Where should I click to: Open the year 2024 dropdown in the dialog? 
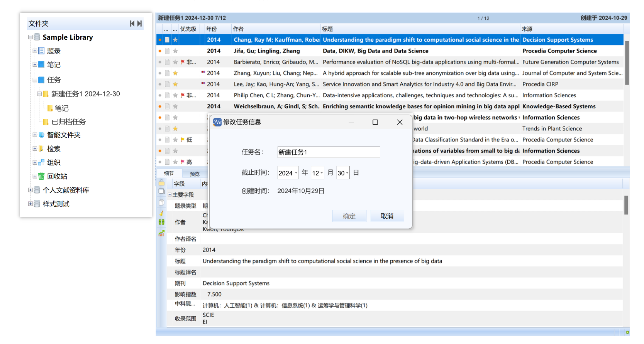[x=296, y=173]
